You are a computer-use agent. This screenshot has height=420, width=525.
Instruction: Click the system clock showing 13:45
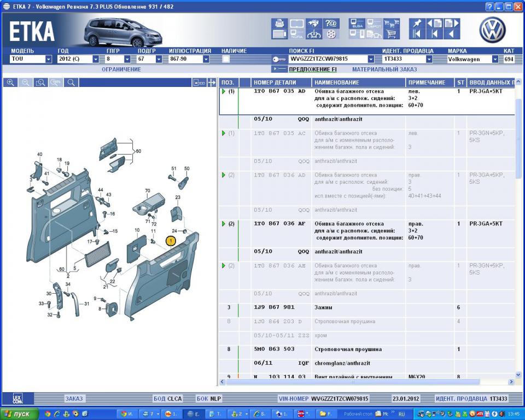pos(514,415)
